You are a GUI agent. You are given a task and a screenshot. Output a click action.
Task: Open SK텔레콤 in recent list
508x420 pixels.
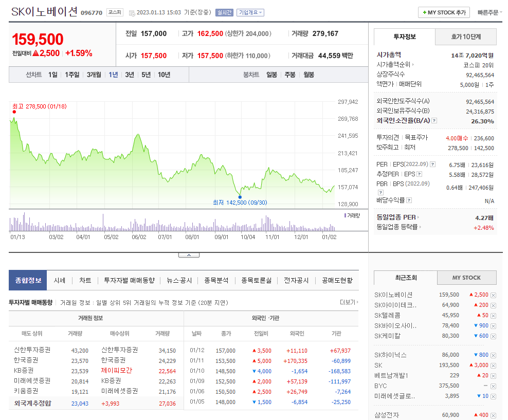(387, 316)
